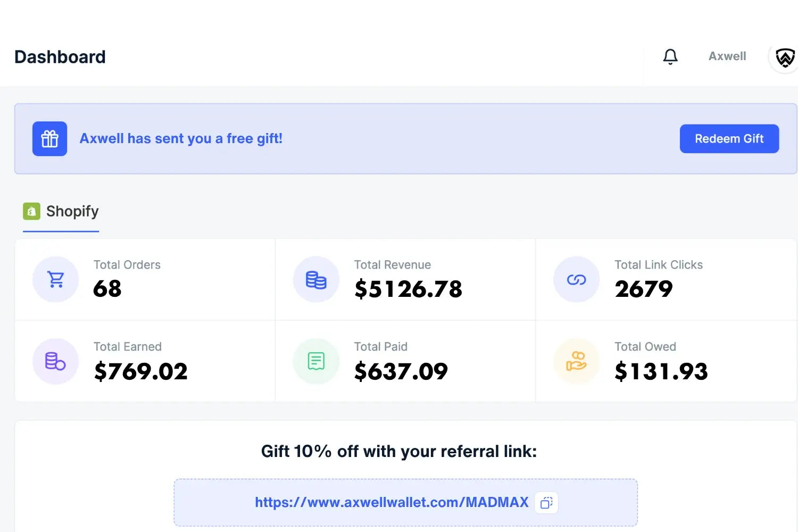Screen dimensions: 798x532
Task: Copy the referral link with copy icon
Action: (546, 503)
